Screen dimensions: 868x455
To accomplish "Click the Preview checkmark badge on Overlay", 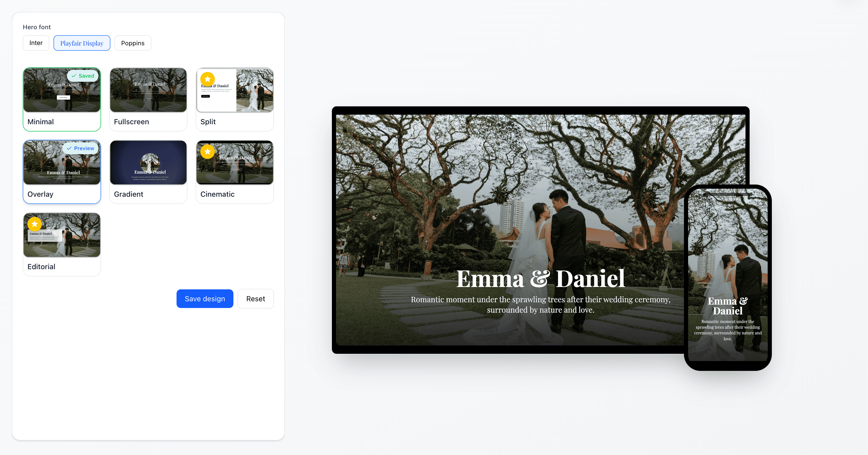I will (81, 148).
